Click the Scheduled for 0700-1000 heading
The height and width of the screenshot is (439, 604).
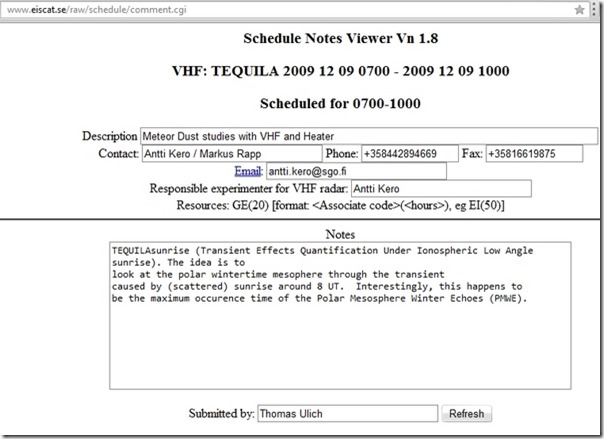pyautogui.click(x=340, y=103)
